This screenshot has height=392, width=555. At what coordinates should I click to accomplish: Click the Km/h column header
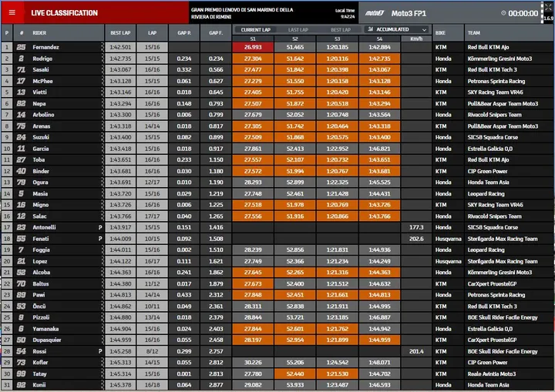coord(416,39)
